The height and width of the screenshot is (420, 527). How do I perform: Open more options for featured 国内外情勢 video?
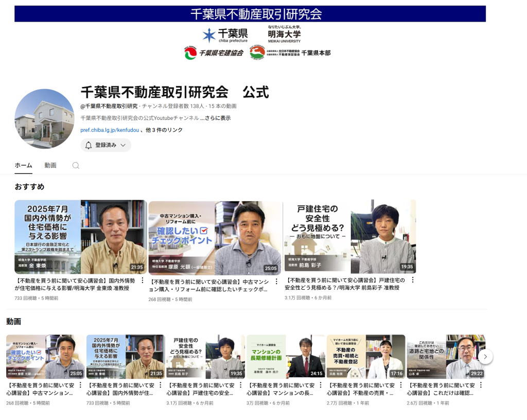143,280
